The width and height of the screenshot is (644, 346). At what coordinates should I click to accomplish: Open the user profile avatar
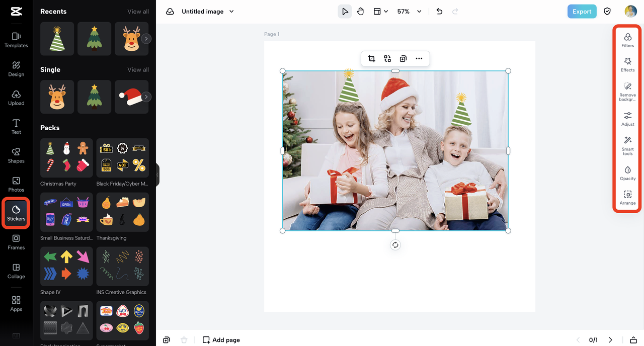pos(630,12)
